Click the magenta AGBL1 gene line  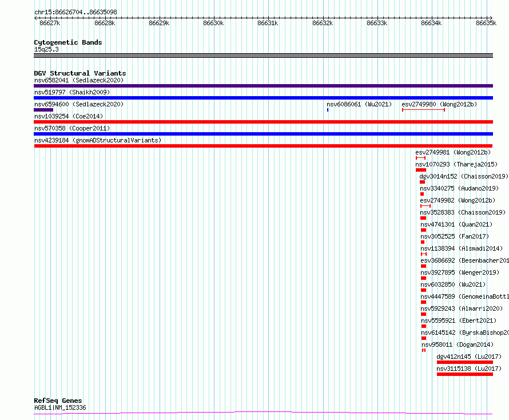click(x=263, y=413)
